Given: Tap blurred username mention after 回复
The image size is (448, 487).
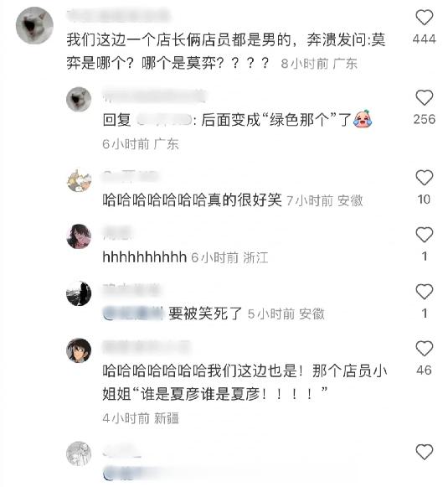Looking at the screenshot, I should pos(164,120).
